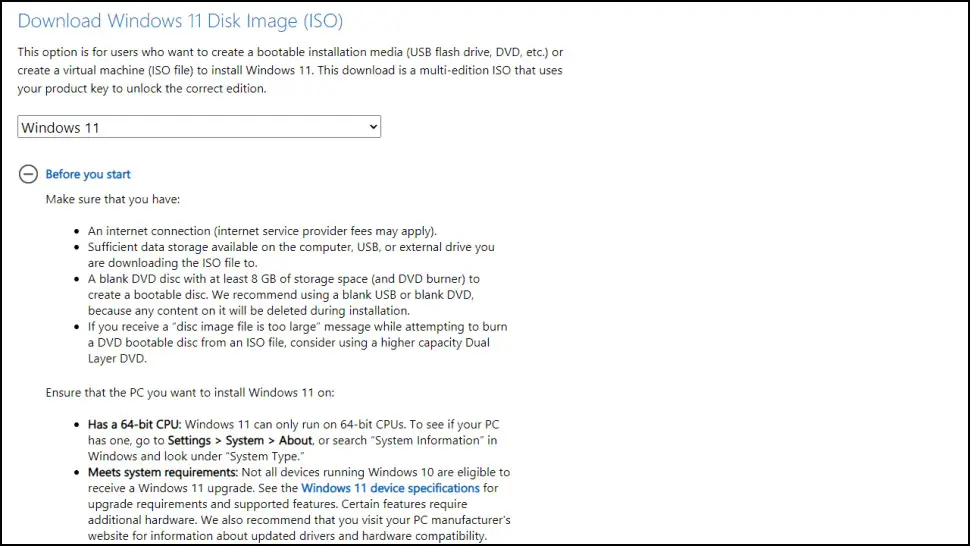Open the Windows 11 edition dropdown
Image resolution: width=970 pixels, height=546 pixels.
(198, 127)
